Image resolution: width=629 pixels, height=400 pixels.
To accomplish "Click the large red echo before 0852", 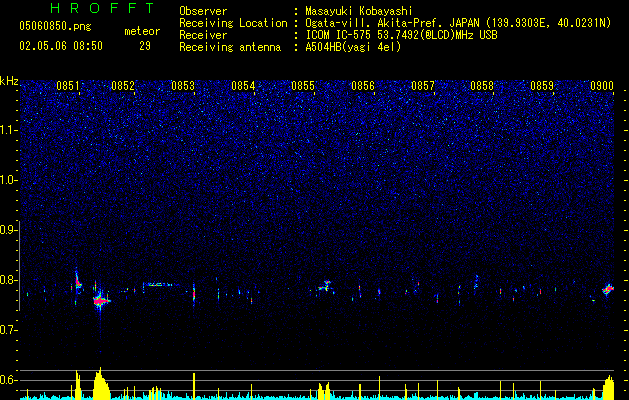I will 101,301.
